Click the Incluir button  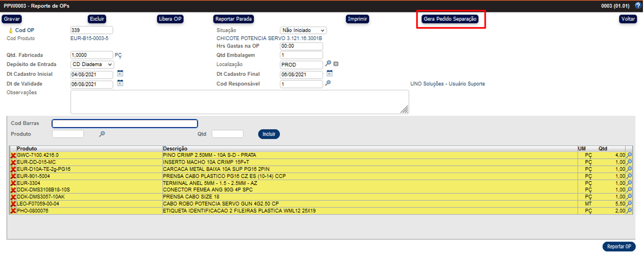coord(269,134)
